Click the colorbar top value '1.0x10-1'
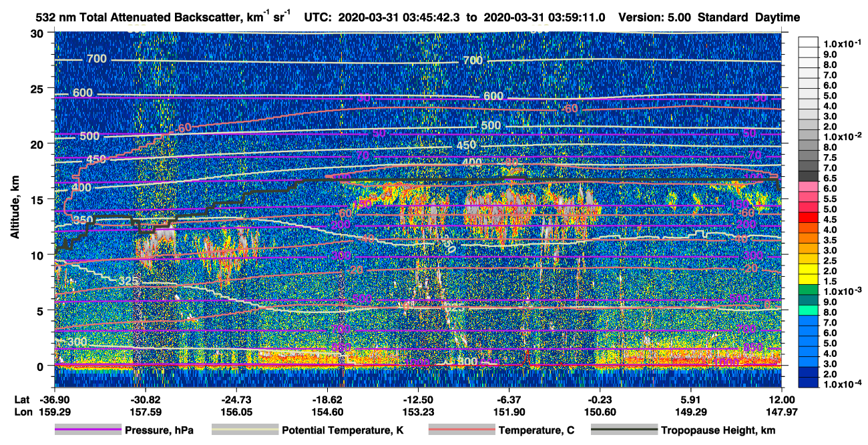This screenshot has width=868, height=445. pos(841,44)
